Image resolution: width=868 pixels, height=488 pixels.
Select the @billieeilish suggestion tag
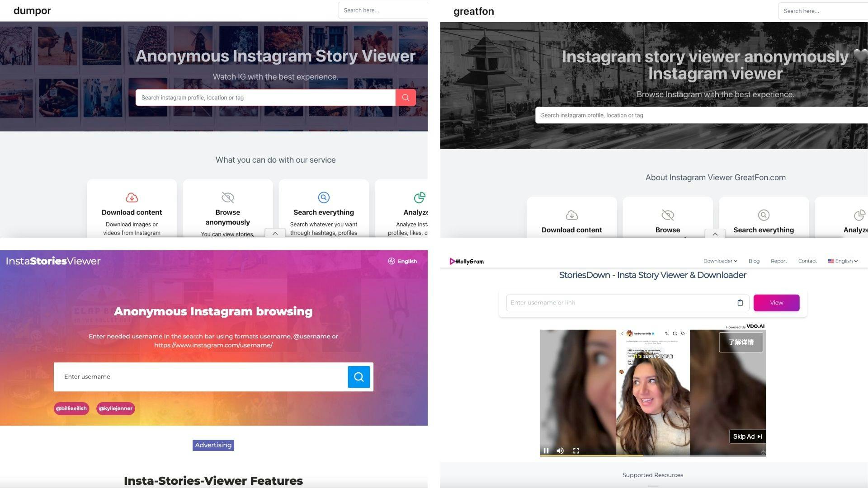coord(71,408)
